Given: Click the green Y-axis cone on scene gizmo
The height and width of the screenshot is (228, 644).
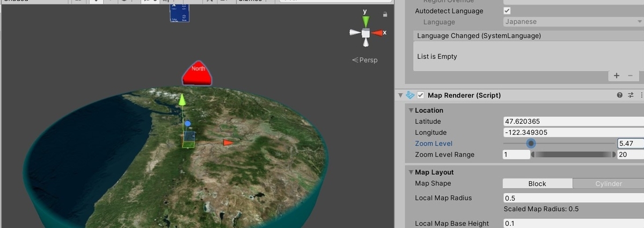Looking at the screenshot, I should coord(365,21).
